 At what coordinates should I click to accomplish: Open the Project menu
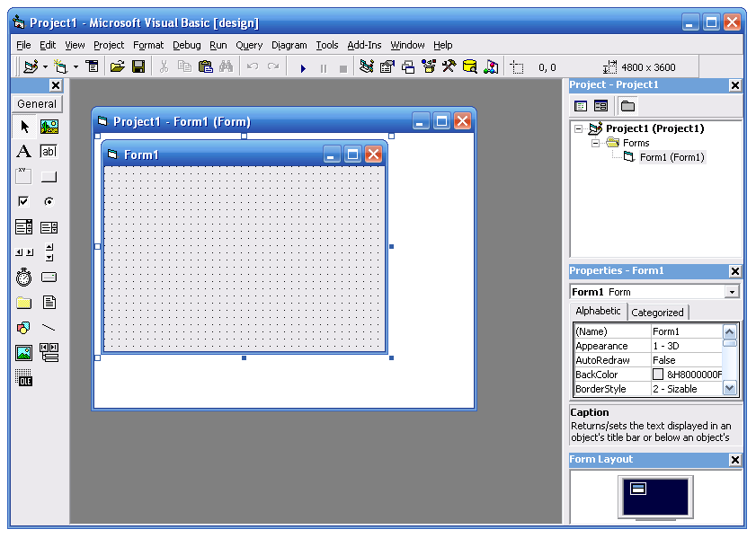(x=109, y=45)
